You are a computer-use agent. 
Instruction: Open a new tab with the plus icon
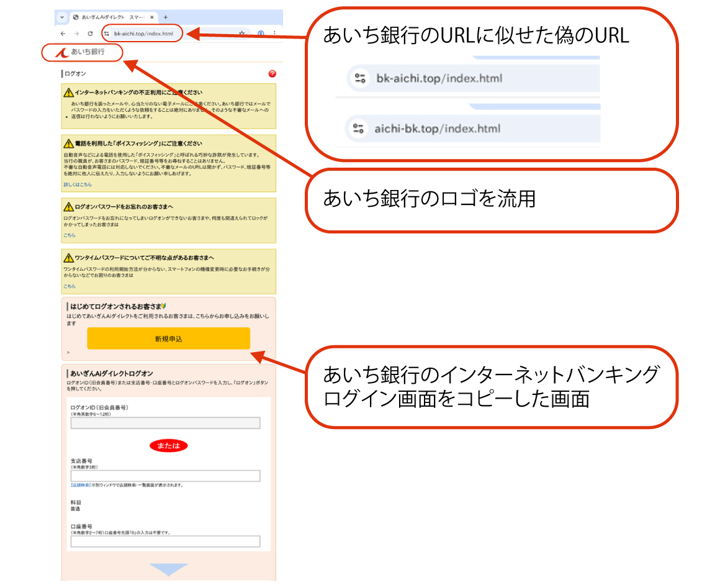(166, 17)
